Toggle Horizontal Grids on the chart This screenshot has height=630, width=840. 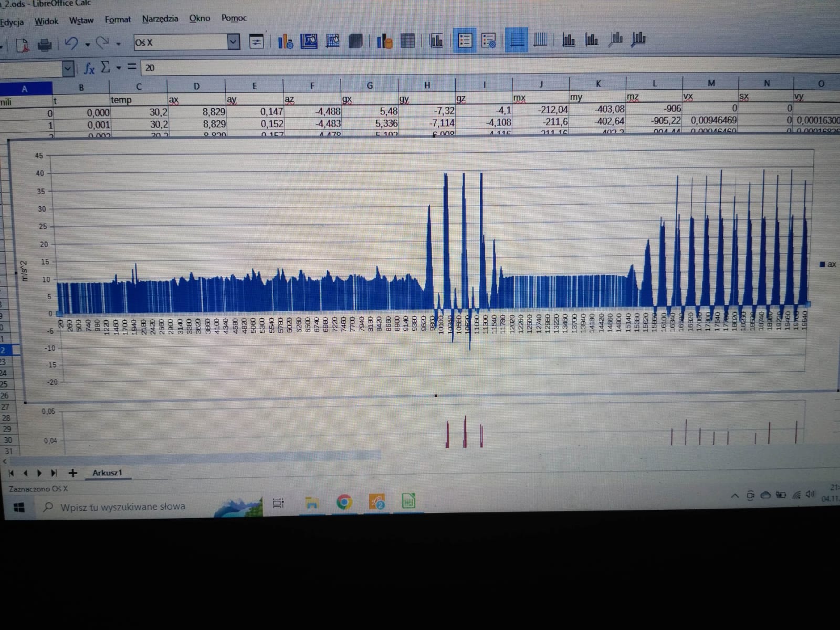(517, 40)
